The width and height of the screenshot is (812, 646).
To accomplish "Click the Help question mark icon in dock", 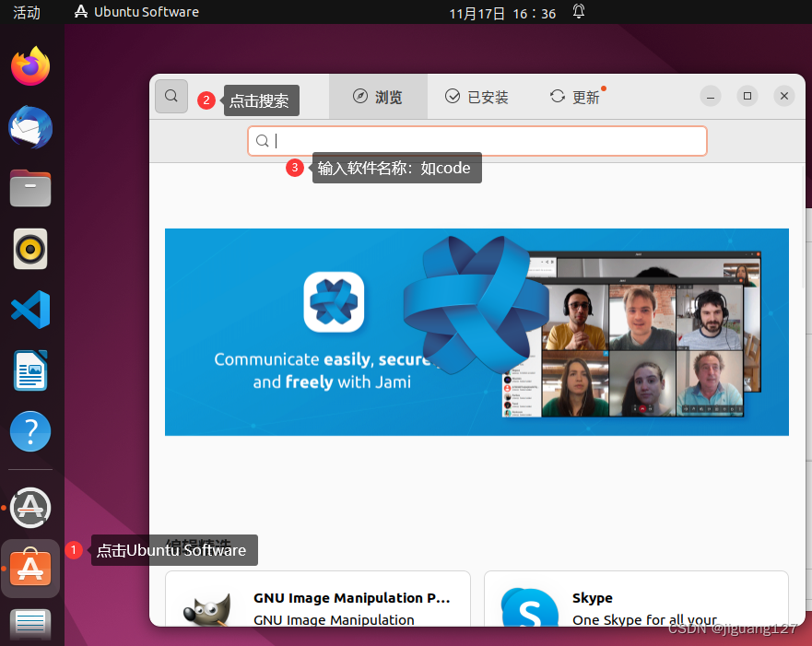I will pos(30,430).
